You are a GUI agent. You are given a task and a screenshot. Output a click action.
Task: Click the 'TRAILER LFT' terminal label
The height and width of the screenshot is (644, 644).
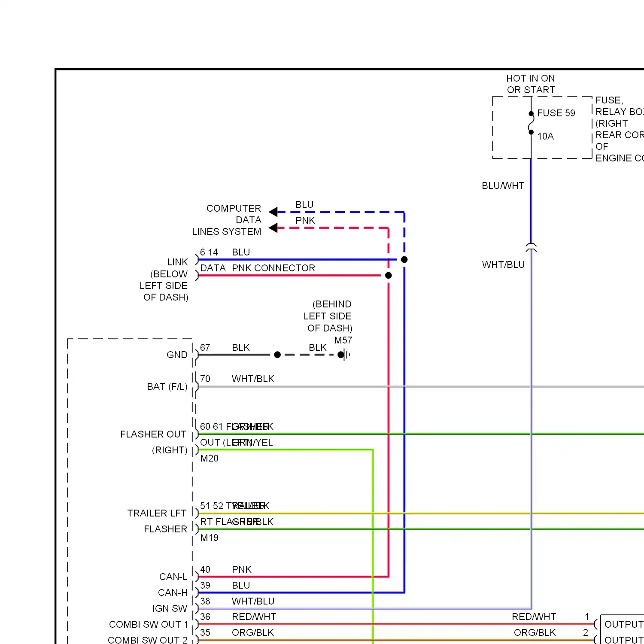click(x=157, y=513)
